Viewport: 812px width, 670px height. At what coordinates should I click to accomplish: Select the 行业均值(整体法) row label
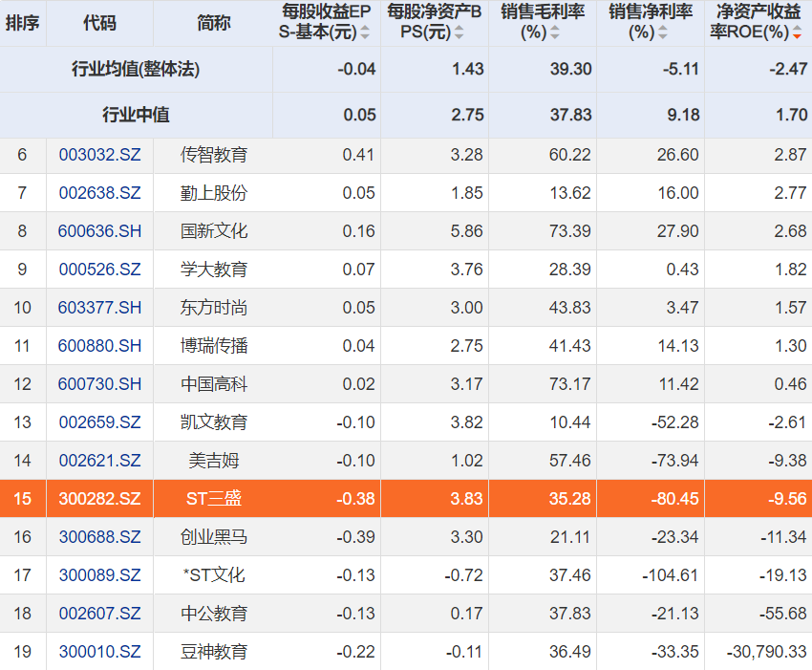136,69
